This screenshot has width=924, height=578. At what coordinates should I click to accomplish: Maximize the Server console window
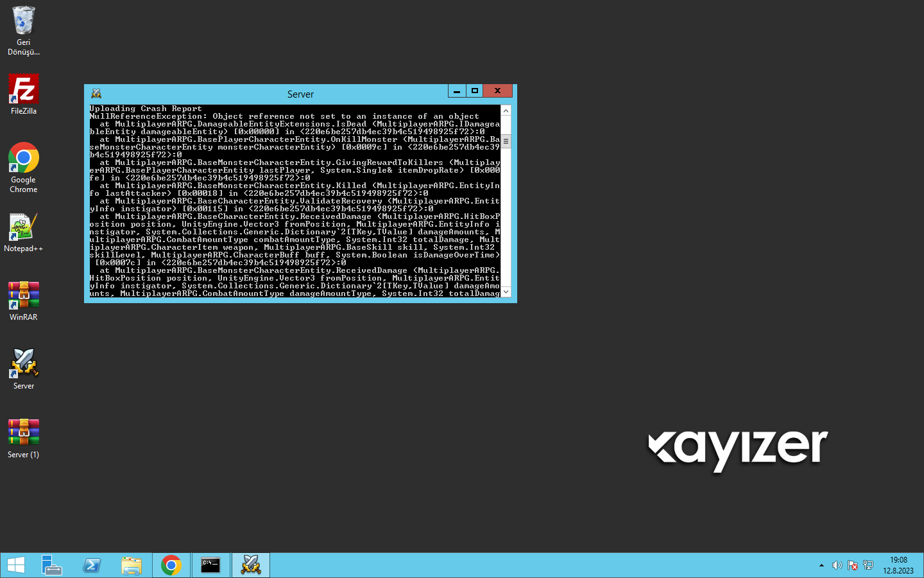point(474,91)
